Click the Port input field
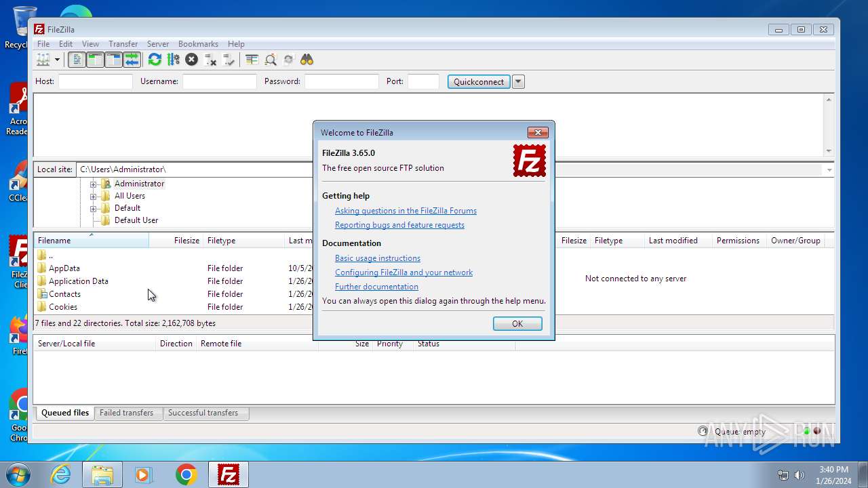 coord(424,81)
